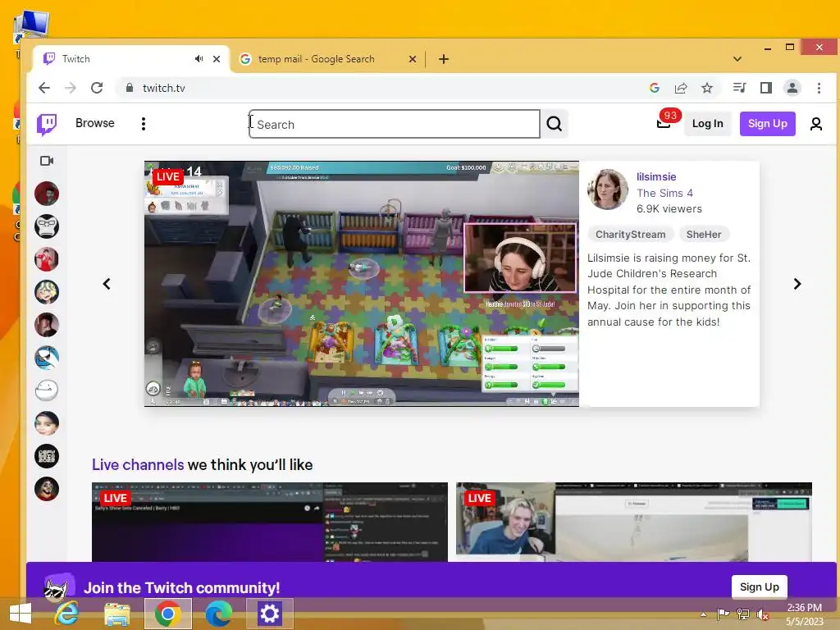
Task: Show hidden system tray icons
Action: (703, 614)
